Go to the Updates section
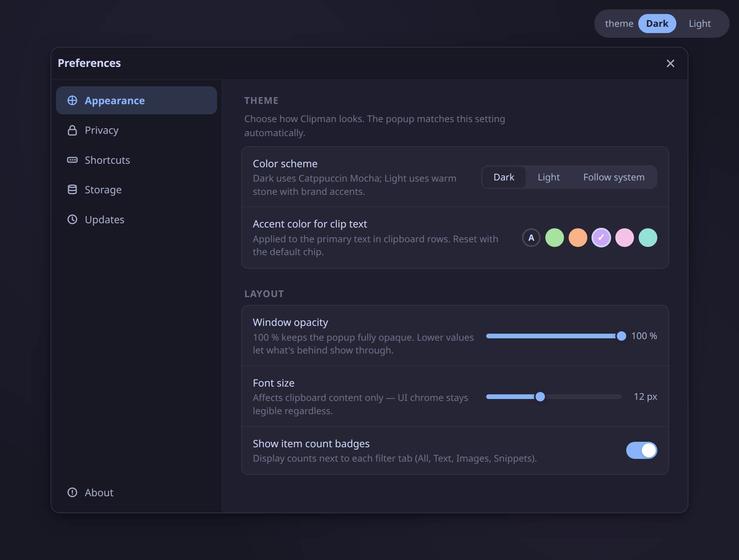This screenshot has height=560, width=739. pyautogui.click(x=137, y=219)
